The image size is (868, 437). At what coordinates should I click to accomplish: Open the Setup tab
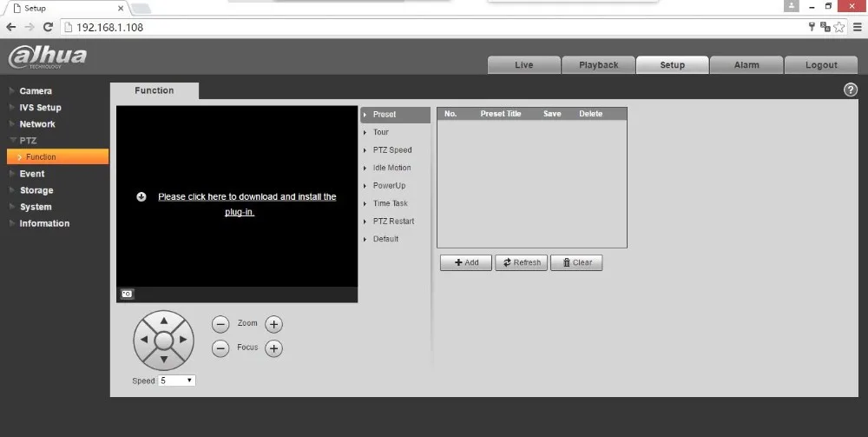click(672, 65)
